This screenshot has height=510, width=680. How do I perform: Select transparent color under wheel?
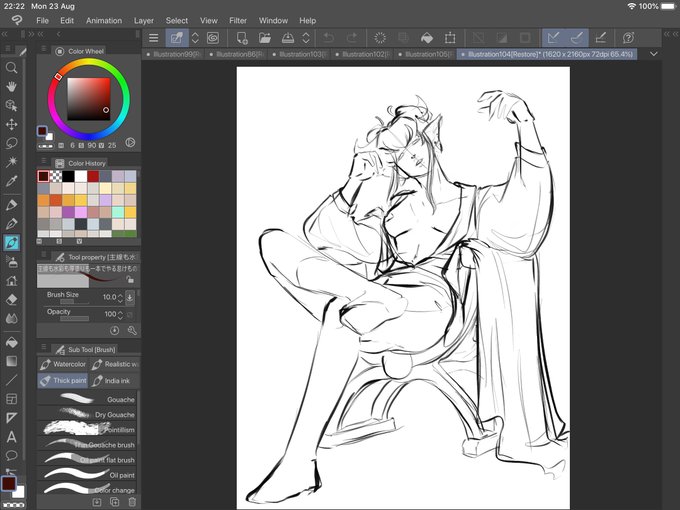pos(46,146)
